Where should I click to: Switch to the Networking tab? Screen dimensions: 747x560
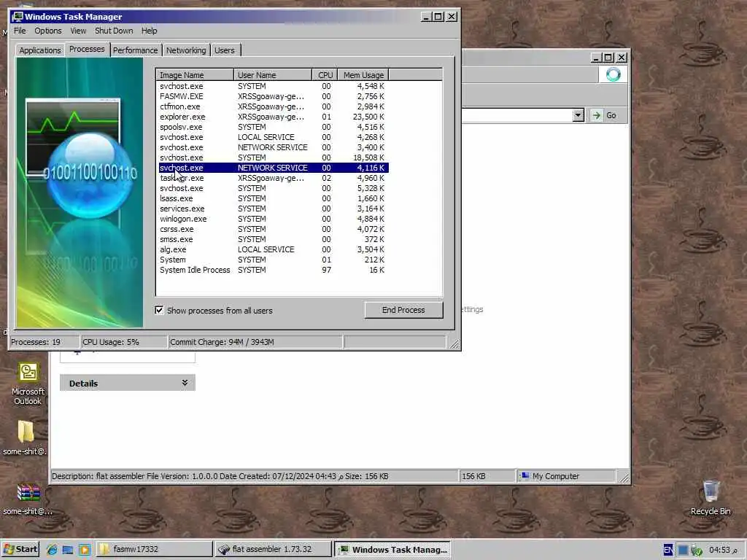186,50
